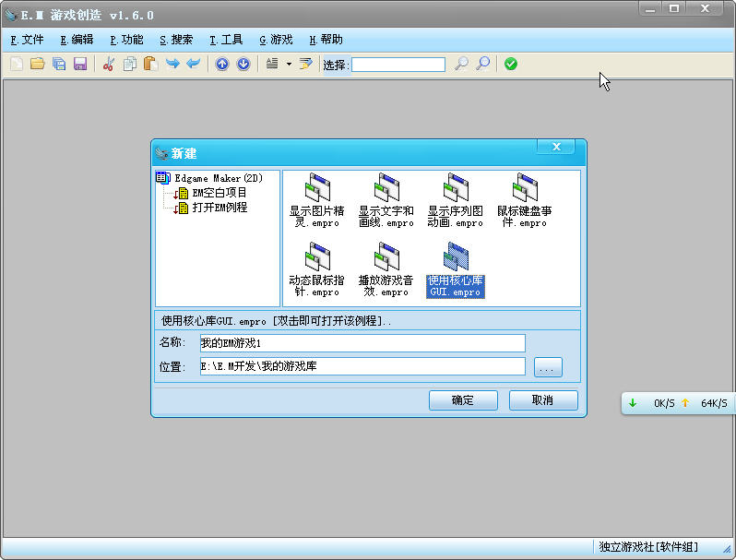Click the text alignment toolbar icon
The image size is (736, 560).
tap(272, 64)
